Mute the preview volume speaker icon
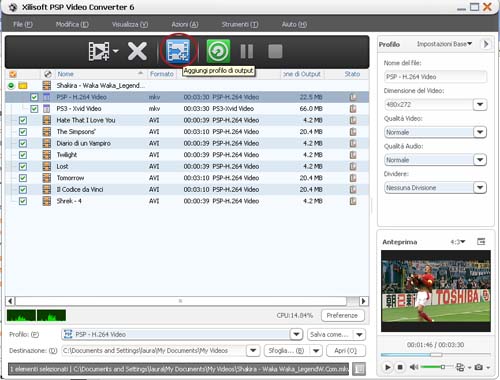The width and height of the screenshot is (500, 380). pos(414,367)
